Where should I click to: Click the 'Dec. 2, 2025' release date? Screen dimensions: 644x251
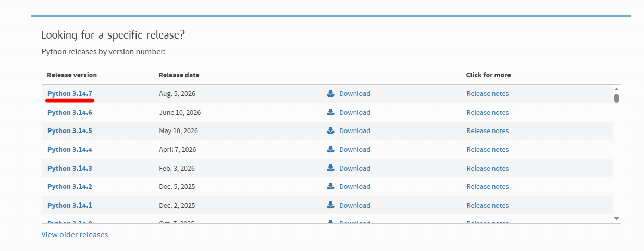pyautogui.click(x=177, y=205)
